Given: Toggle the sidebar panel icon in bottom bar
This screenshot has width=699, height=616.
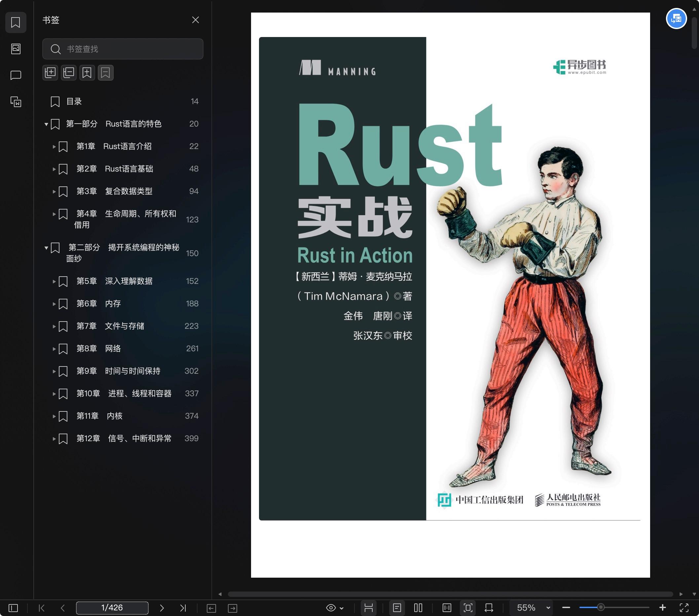Looking at the screenshot, I should 13,608.
